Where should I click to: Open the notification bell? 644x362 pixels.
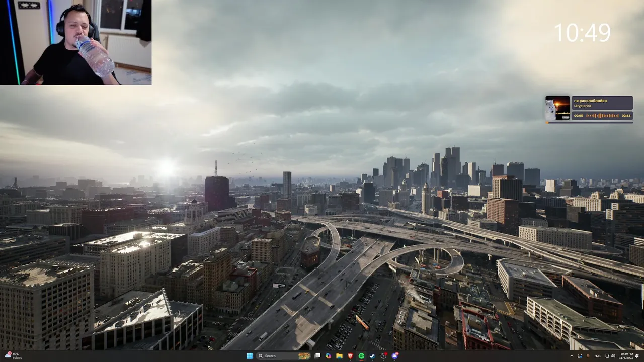click(x=637, y=356)
